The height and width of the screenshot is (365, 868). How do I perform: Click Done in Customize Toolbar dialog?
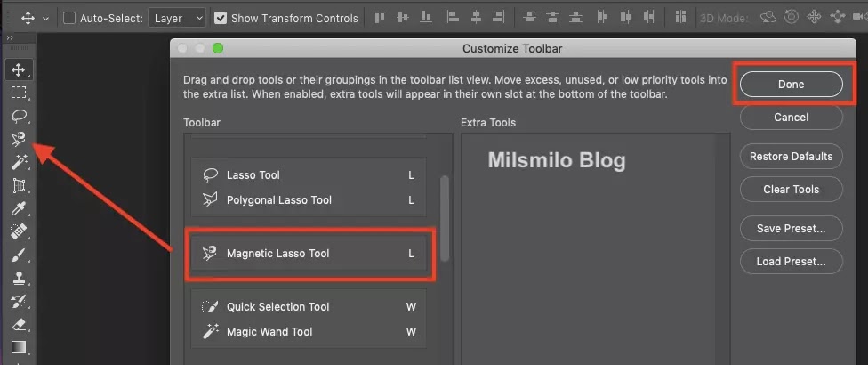point(791,85)
